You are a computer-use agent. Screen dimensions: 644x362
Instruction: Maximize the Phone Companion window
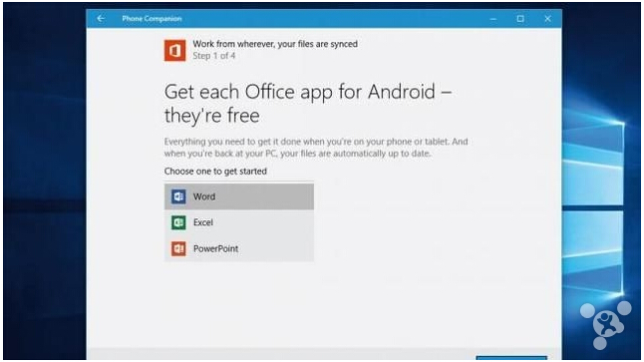(x=520, y=19)
